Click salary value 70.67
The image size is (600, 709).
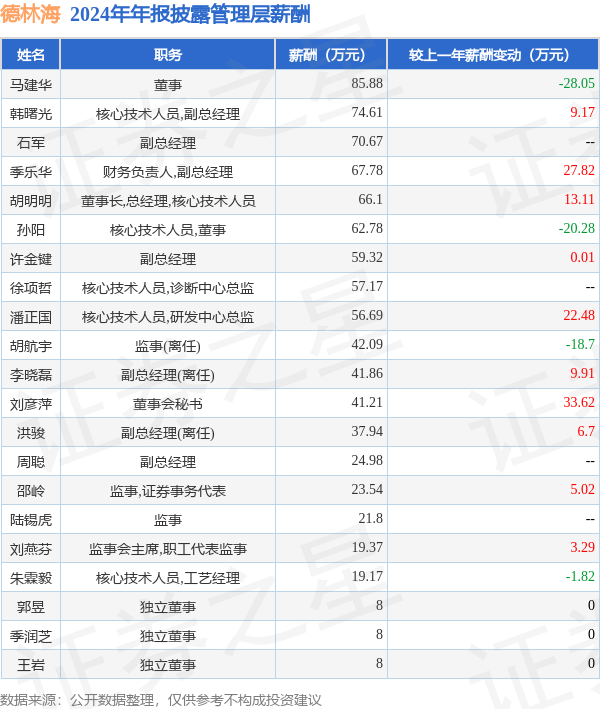(367, 142)
